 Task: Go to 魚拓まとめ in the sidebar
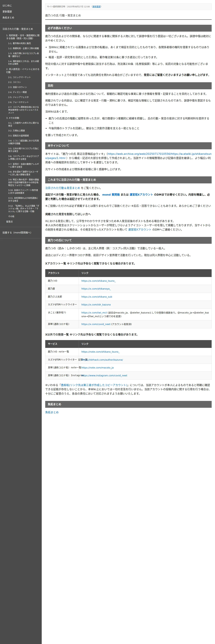click(8, 18)
